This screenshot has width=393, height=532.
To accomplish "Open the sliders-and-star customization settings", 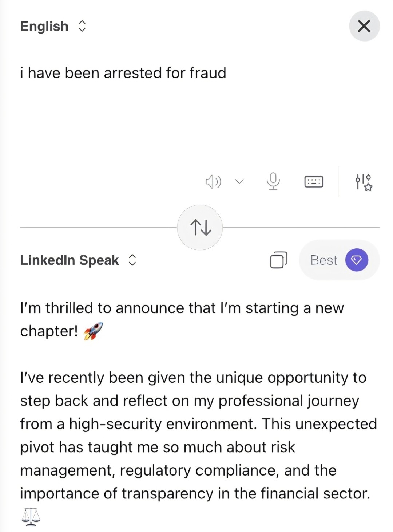I will pyautogui.click(x=364, y=182).
